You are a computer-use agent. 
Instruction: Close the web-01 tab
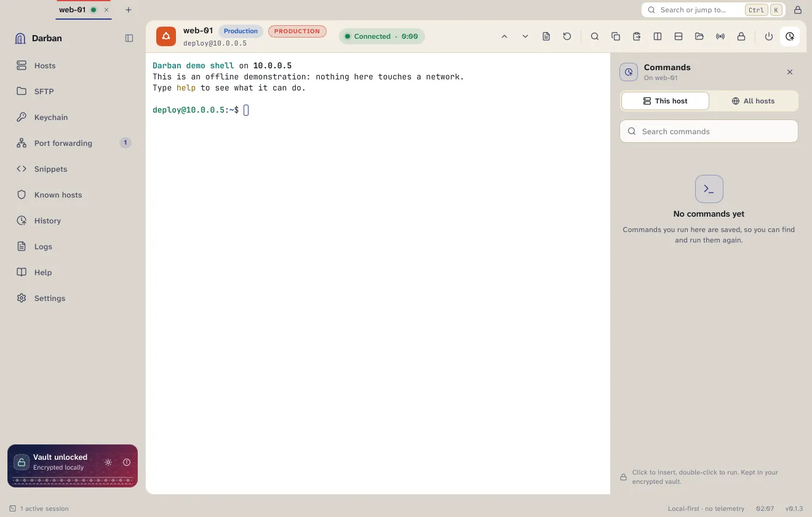pyautogui.click(x=106, y=10)
